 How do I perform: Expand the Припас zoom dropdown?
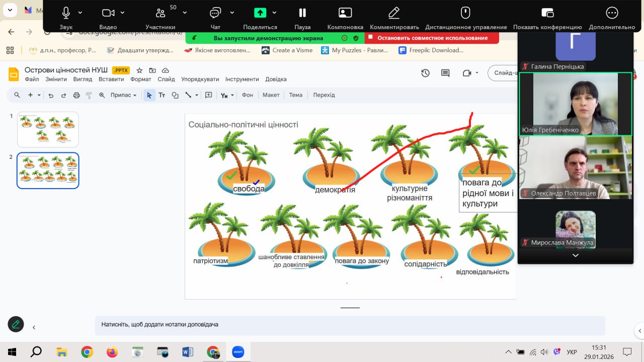123,95
